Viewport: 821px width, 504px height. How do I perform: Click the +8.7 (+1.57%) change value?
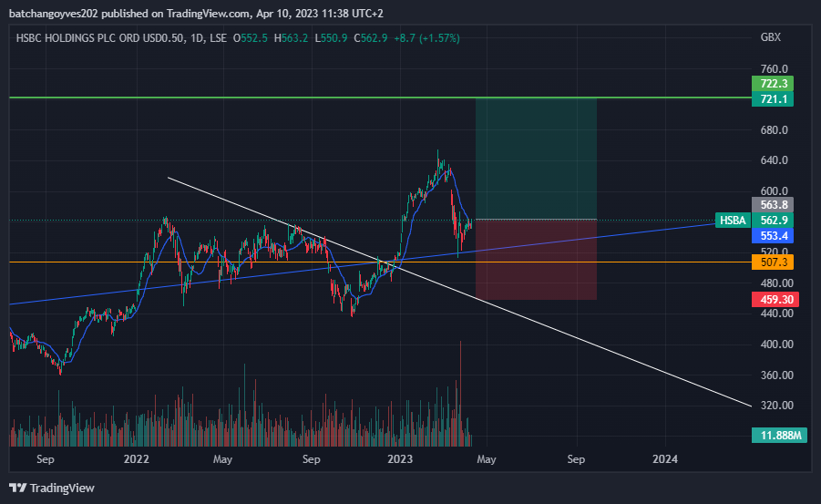tap(426, 37)
